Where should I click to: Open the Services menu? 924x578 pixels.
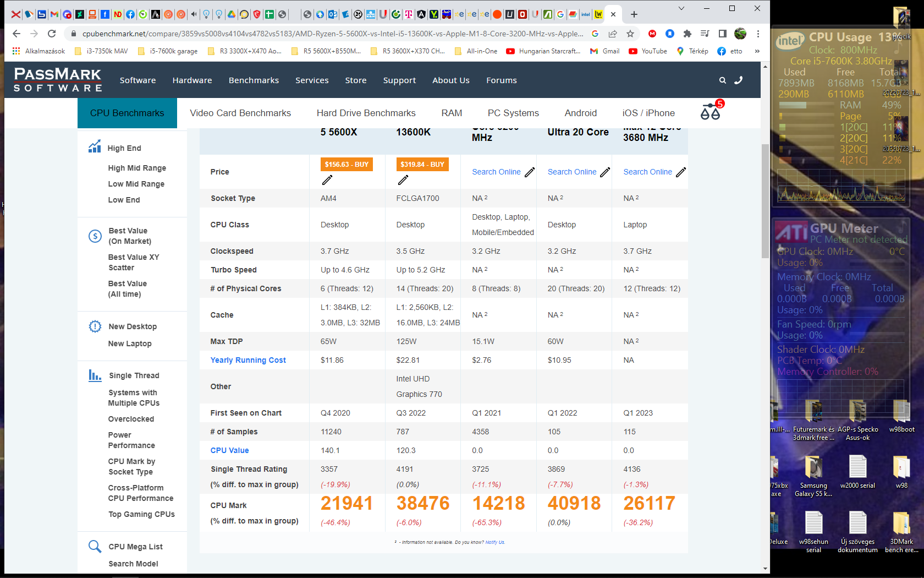point(312,80)
